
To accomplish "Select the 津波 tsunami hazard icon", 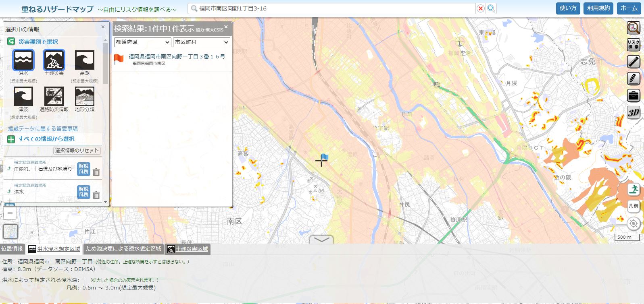I will tap(23, 97).
